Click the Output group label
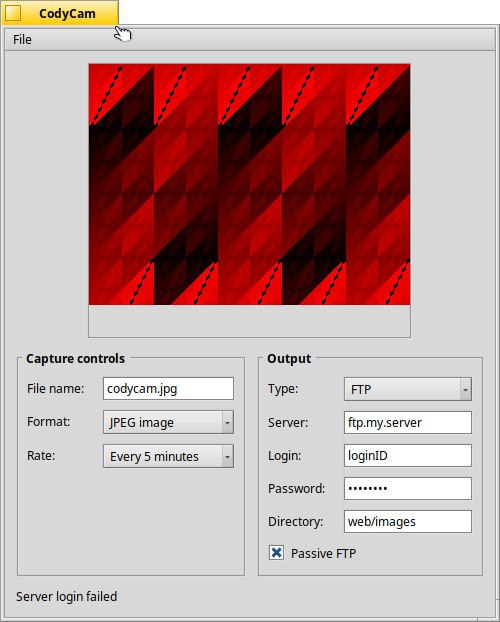Screen dimensions: 500x622 (x=289, y=359)
